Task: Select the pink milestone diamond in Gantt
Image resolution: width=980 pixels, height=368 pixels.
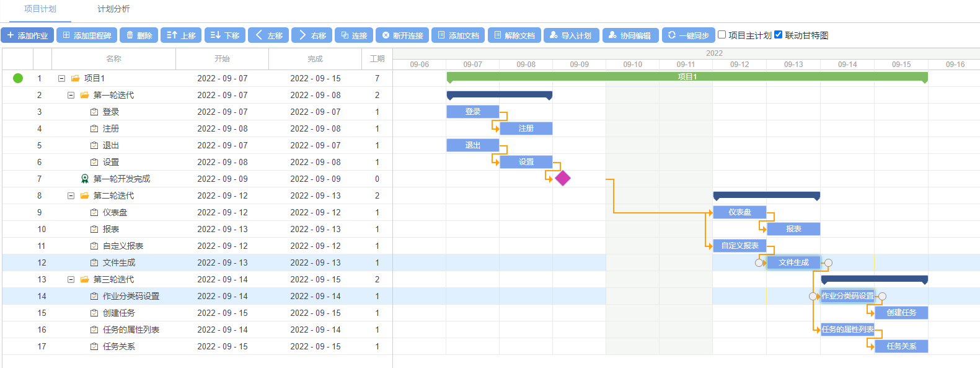Action: (x=562, y=178)
